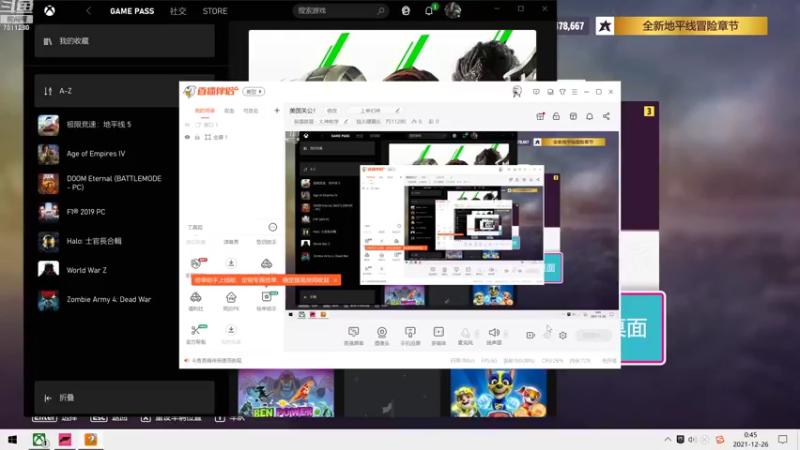
Task: Open the speaker-icon announcement link at the bottom
Action: [x=214, y=361]
